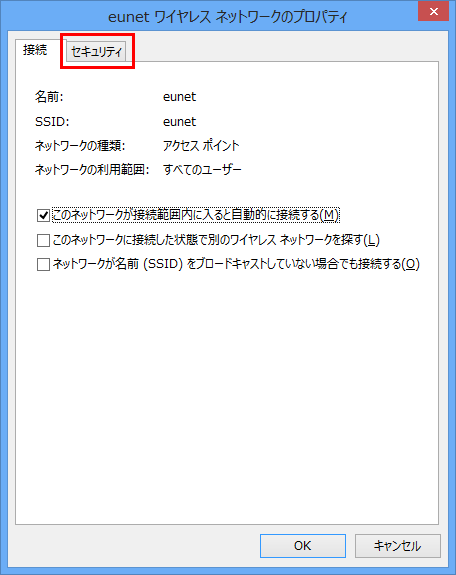
Task: Click the eunet value beside 名前
Action: click(x=179, y=97)
